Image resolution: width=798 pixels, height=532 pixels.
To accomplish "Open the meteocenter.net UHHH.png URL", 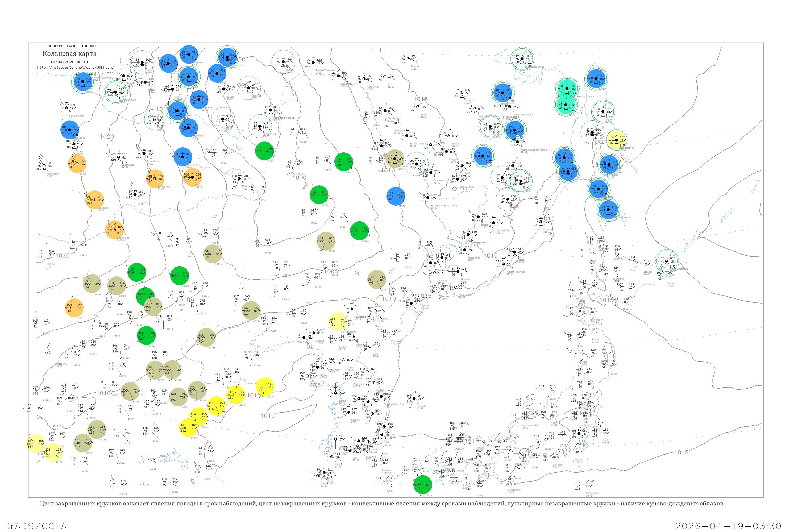I will [75, 68].
